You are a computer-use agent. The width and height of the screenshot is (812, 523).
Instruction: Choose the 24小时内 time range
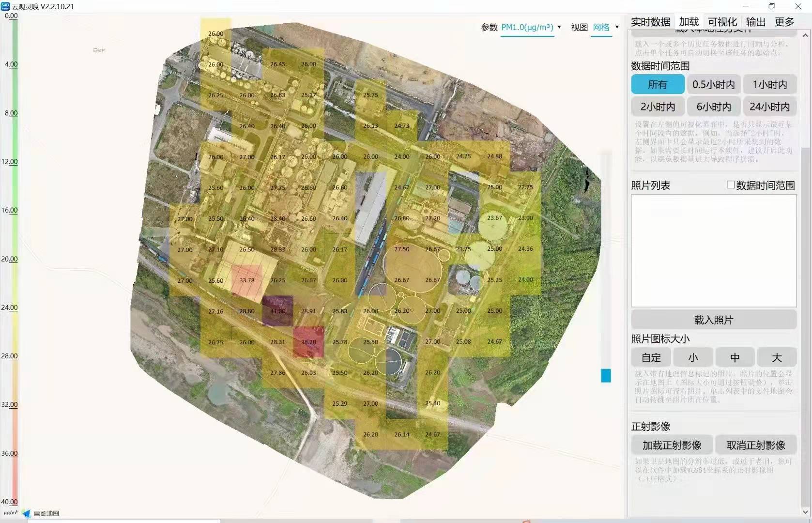pyautogui.click(x=769, y=107)
